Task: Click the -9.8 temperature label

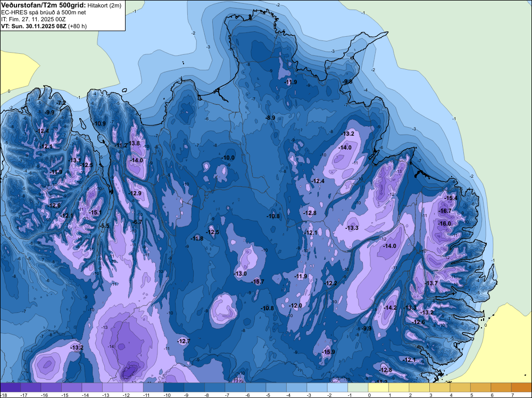Action: click(x=347, y=81)
